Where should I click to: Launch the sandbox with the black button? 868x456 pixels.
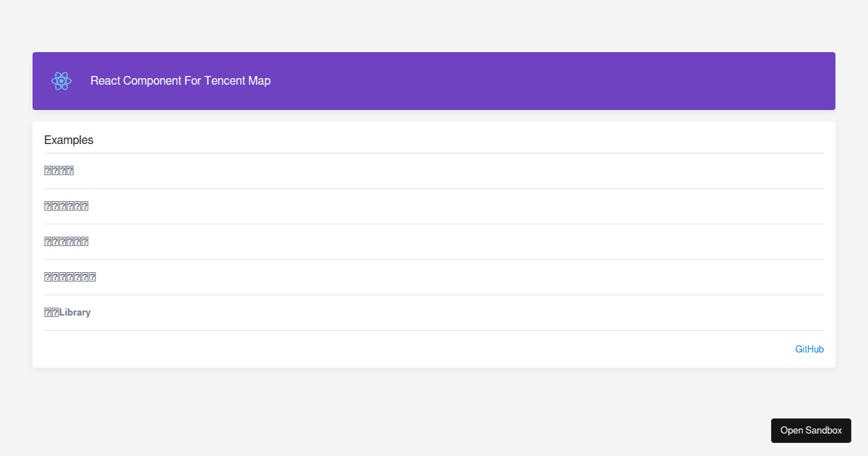click(811, 431)
